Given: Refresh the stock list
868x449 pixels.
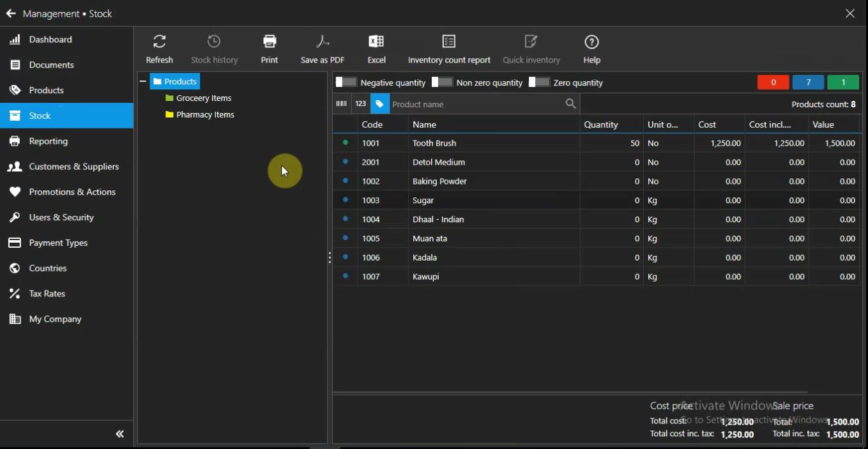Looking at the screenshot, I should point(160,49).
